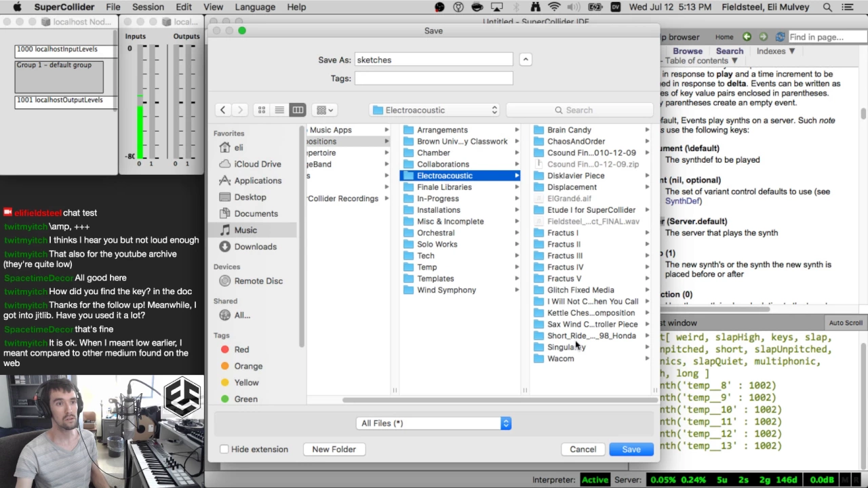Collapse the Save dialog with chevron button
The image size is (868, 488).
tap(526, 60)
